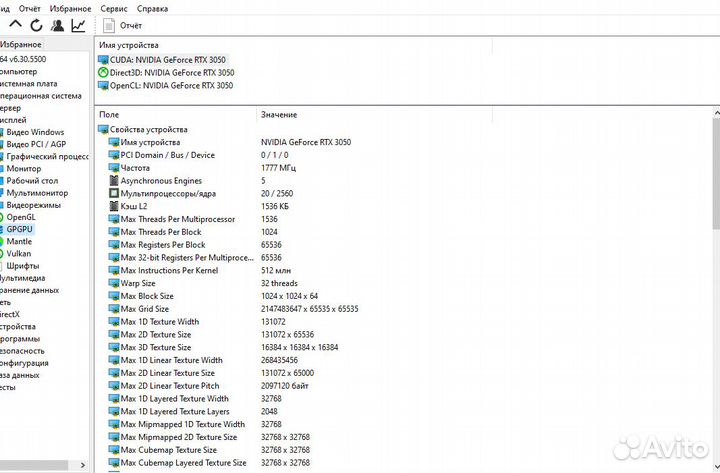Click the CUDA device monitor icon
This screenshot has height=473, width=720.
tap(103, 60)
